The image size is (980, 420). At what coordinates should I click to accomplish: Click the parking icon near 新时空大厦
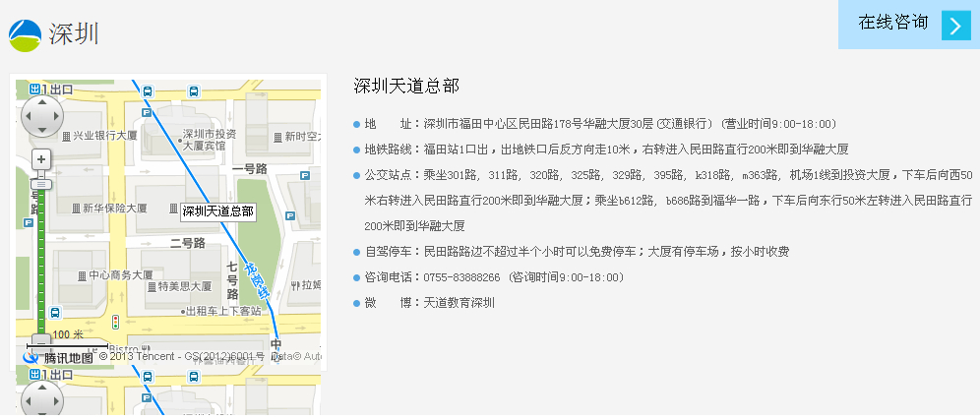click(304, 172)
